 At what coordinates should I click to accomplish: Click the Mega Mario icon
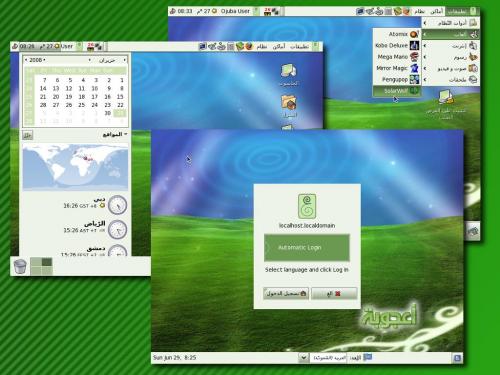click(414, 57)
